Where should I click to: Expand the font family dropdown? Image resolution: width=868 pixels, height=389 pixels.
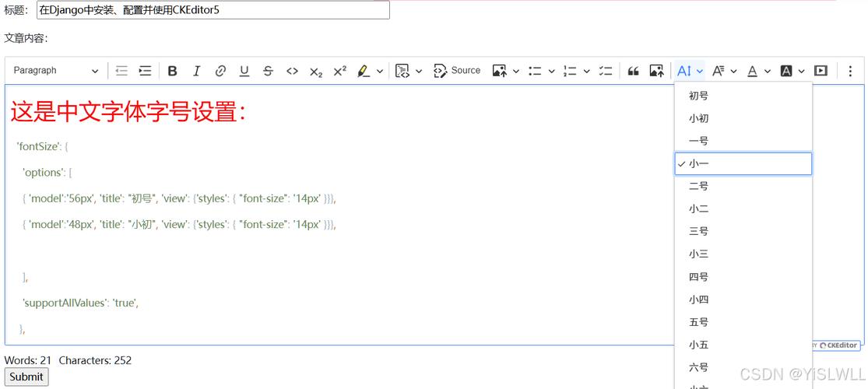pos(724,71)
